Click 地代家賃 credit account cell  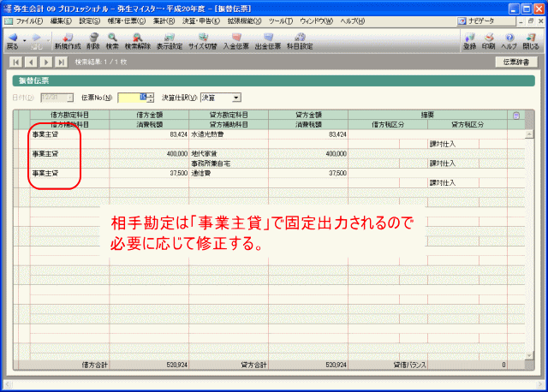[x=229, y=154]
